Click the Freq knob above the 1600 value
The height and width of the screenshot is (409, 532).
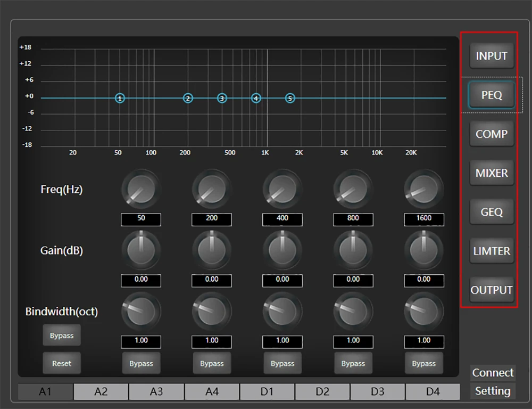click(424, 189)
